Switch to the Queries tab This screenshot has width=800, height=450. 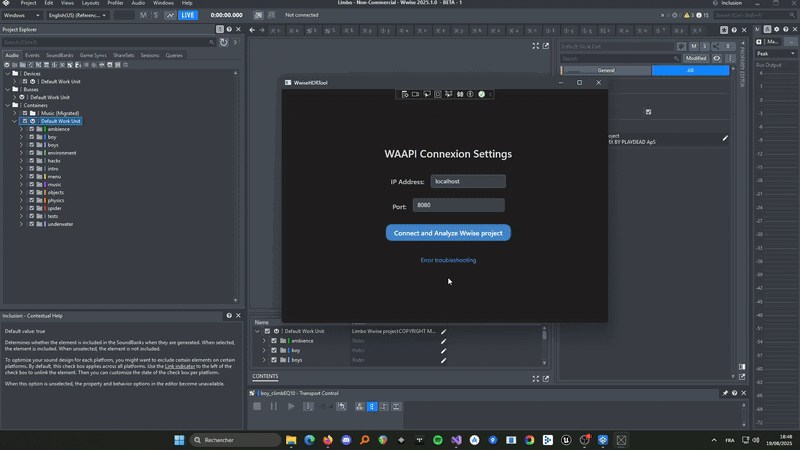pos(174,55)
